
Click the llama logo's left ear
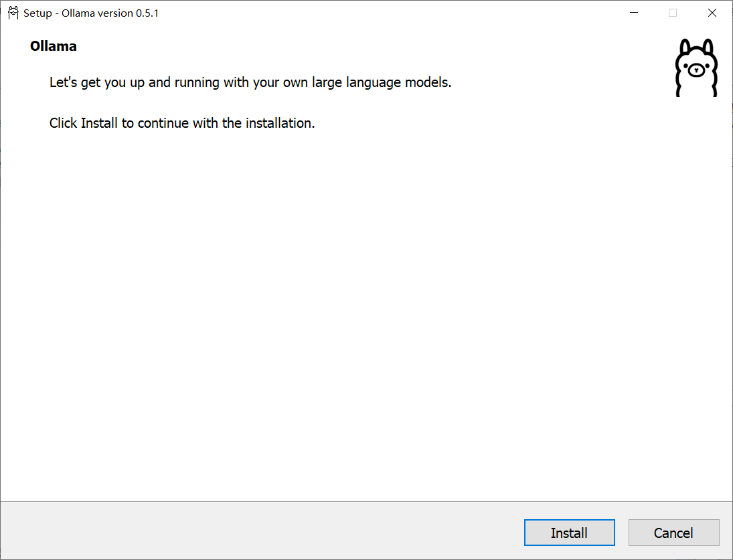[x=685, y=48]
